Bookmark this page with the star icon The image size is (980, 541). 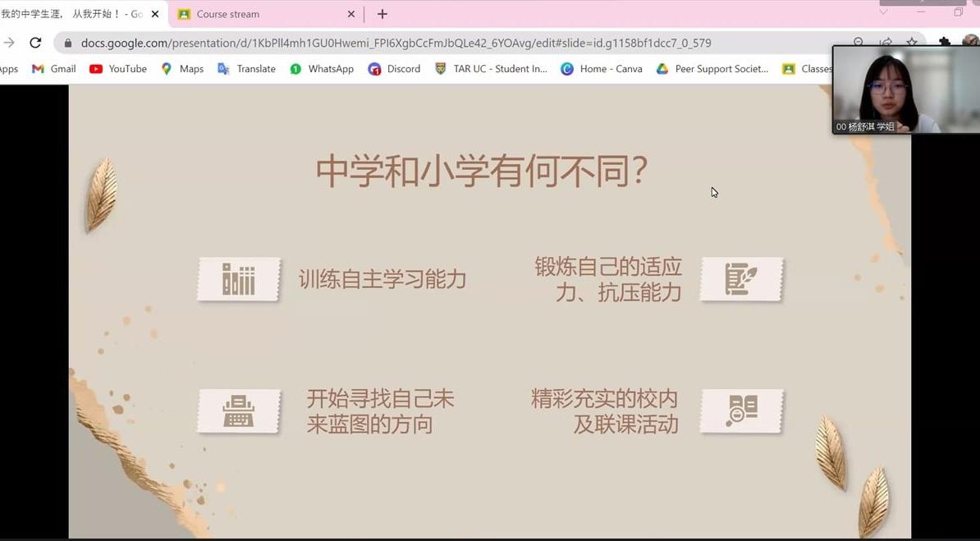click(912, 42)
